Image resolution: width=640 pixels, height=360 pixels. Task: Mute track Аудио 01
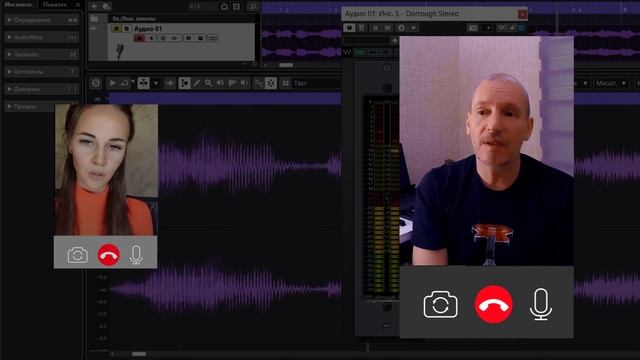116,29
